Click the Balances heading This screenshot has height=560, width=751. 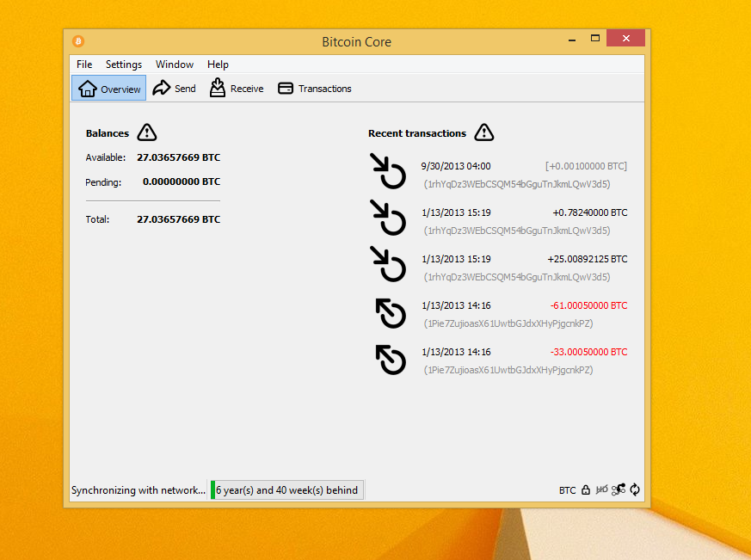pyautogui.click(x=108, y=133)
